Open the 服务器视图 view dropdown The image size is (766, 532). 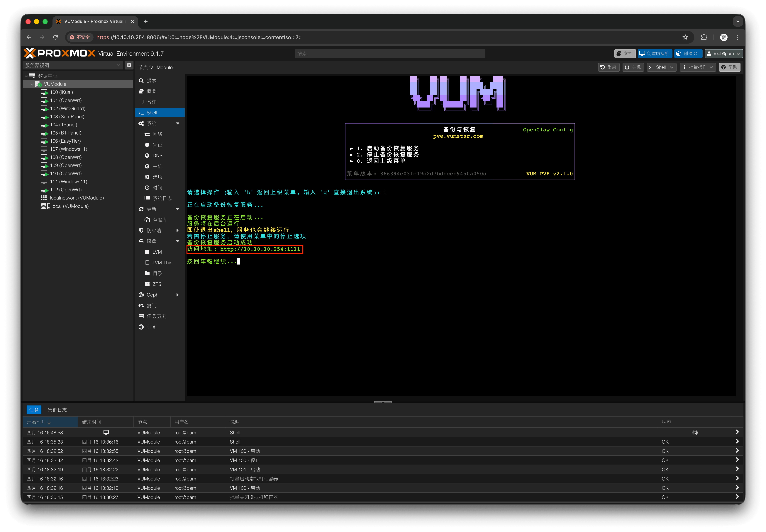pos(73,65)
